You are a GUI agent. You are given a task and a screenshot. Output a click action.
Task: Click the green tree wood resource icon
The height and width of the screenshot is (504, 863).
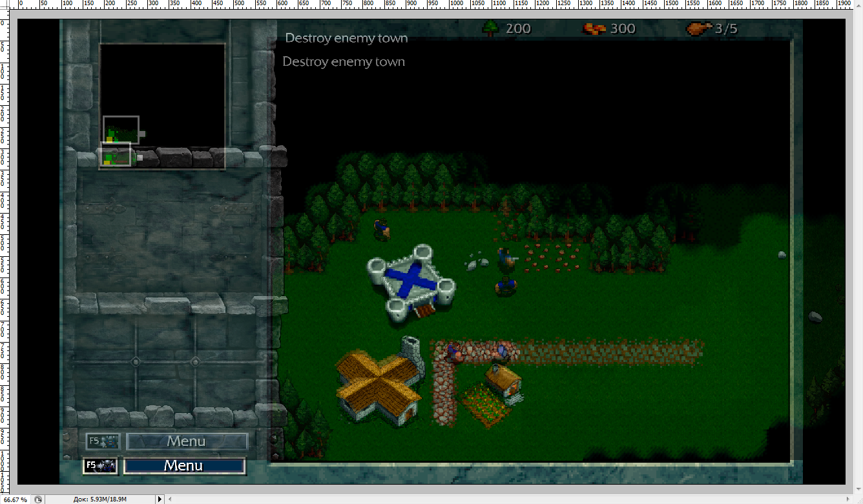[491, 28]
